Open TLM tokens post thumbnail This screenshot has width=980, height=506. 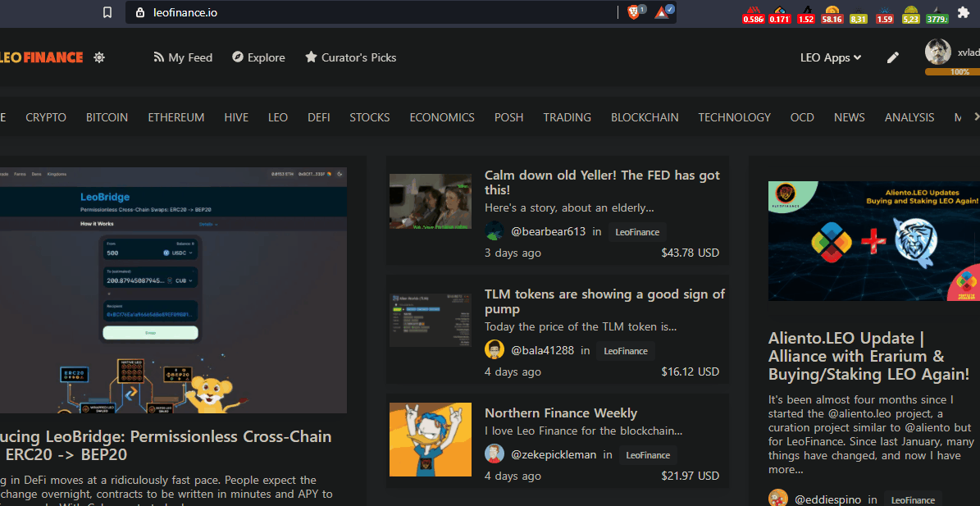(430, 320)
